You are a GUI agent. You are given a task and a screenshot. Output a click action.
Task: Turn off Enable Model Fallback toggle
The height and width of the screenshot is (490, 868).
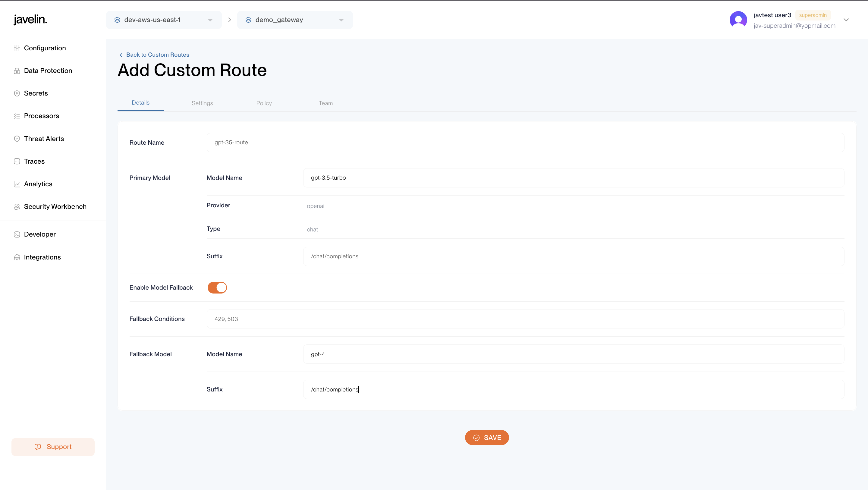(217, 287)
